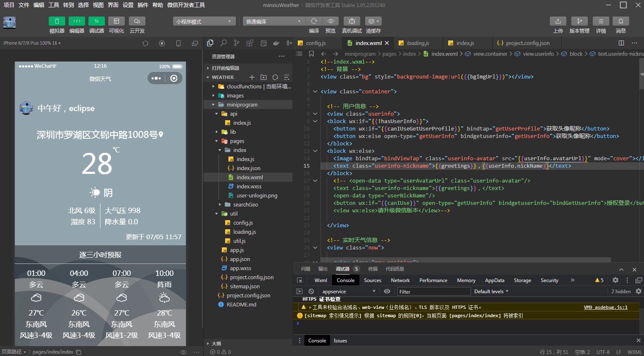Open the mini program mode dropdown
The height and width of the screenshot is (356, 644).
(204, 21)
